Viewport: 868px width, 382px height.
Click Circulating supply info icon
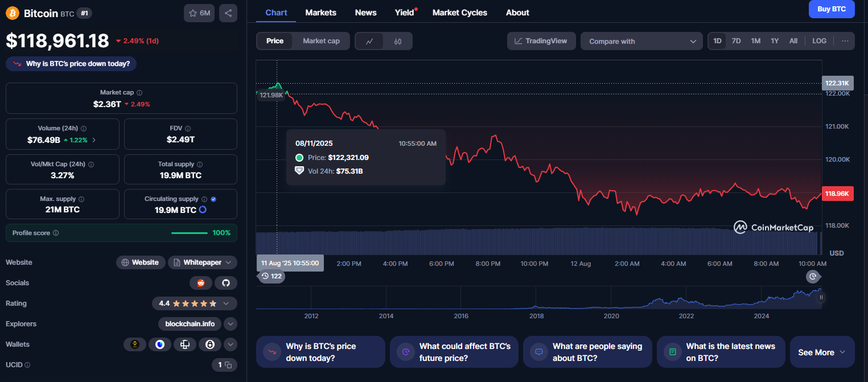point(204,199)
